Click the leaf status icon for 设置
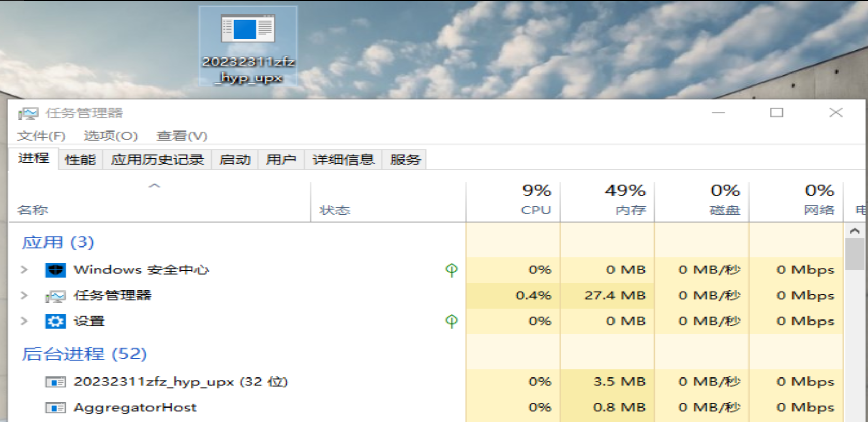 (452, 322)
